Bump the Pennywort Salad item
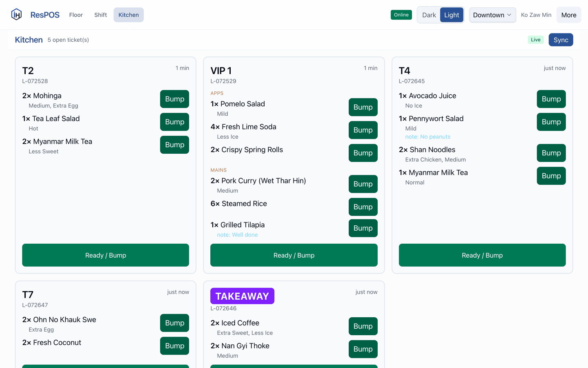This screenshot has height=368, width=588. tap(551, 122)
